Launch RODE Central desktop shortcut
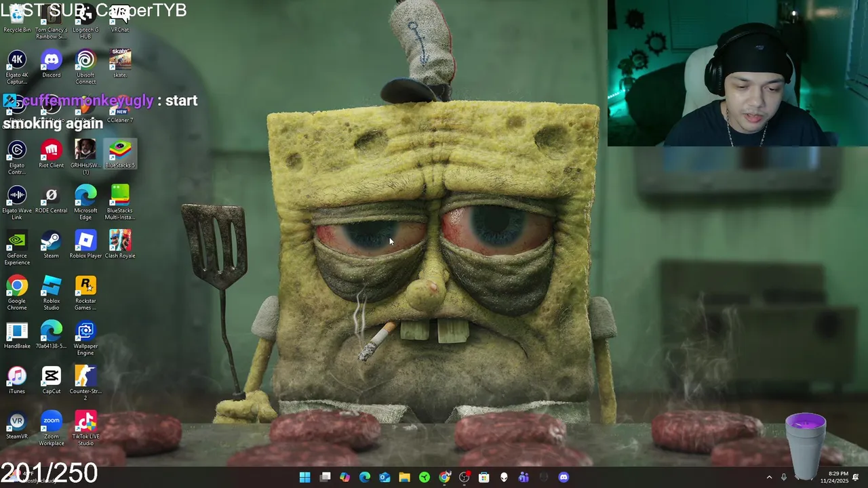868x488 pixels. coord(52,200)
